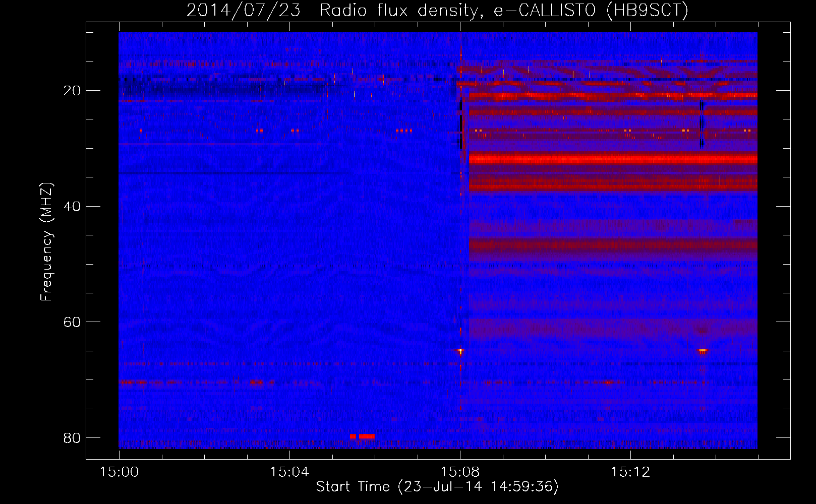816x504 pixels.
Task: Select the 'Frequency (MHZ)' y-axis label
Action: coord(46,241)
